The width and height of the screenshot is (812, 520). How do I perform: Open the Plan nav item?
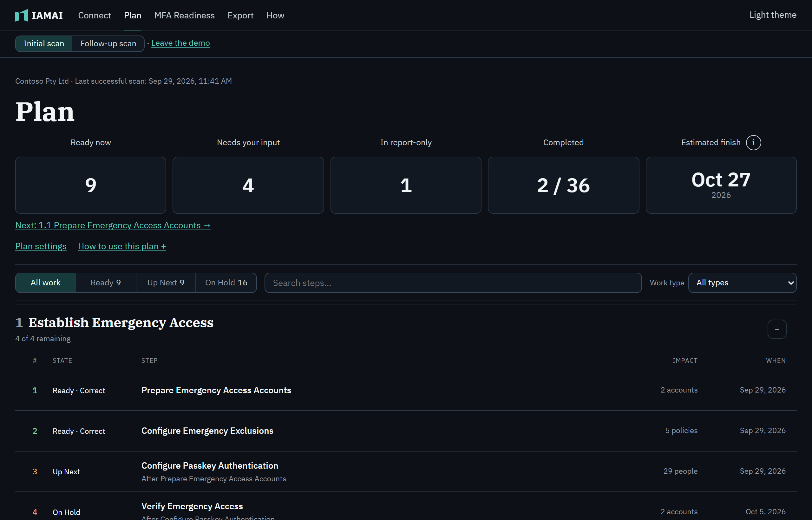tap(132, 16)
